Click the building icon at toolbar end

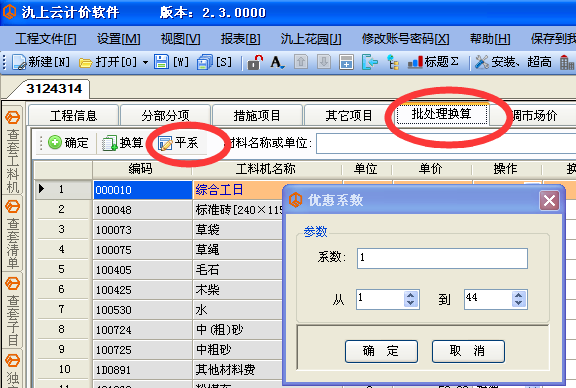point(566,62)
